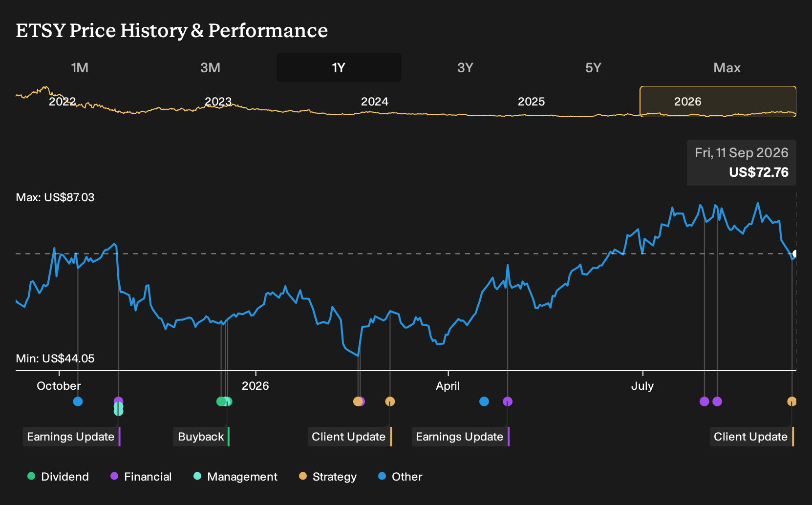Click the orange Strategy dot at chart's right edge

[792, 401]
